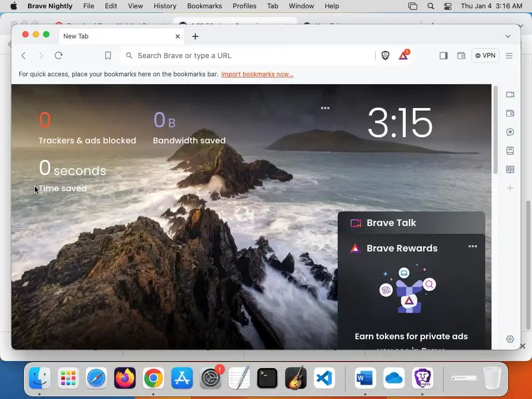The height and width of the screenshot is (399, 532).
Task: Launch GarageBand from the Dock
Action: pyautogui.click(x=296, y=378)
